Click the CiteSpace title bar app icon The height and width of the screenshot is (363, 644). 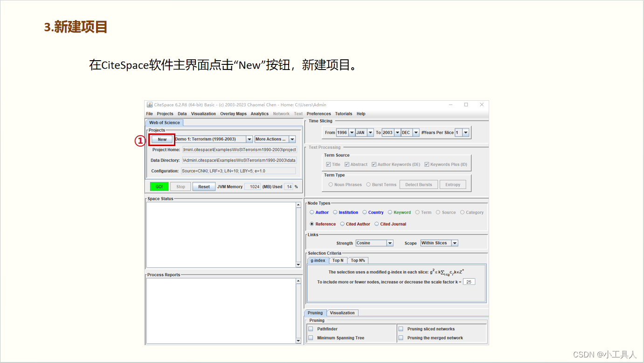tap(150, 105)
